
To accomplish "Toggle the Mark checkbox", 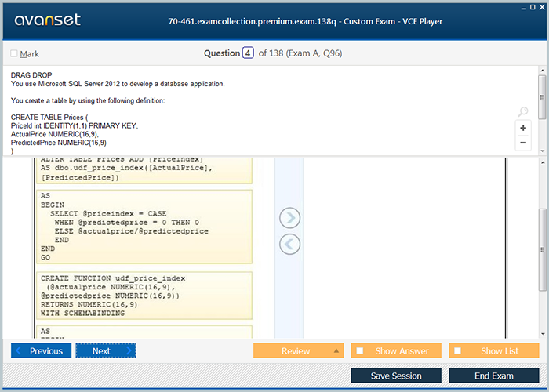I will tap(14, 53).
